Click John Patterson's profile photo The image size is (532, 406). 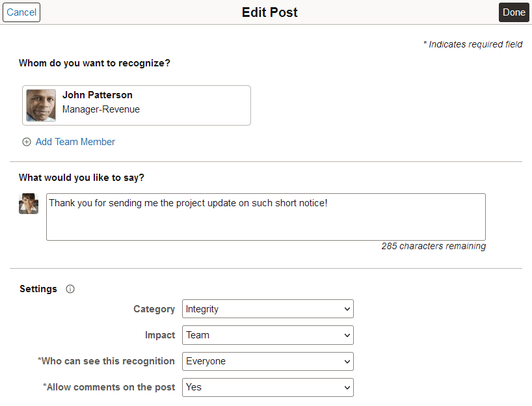click(40, 103)
